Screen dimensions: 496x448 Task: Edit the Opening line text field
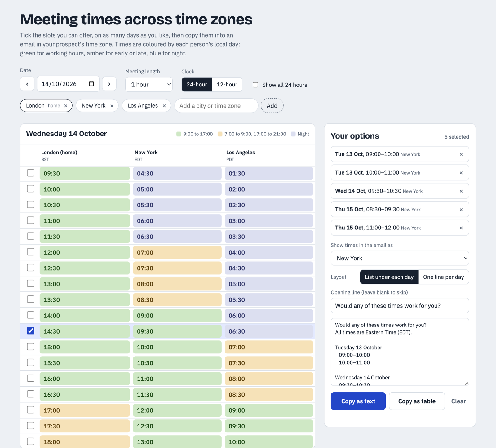pos(400,306)
